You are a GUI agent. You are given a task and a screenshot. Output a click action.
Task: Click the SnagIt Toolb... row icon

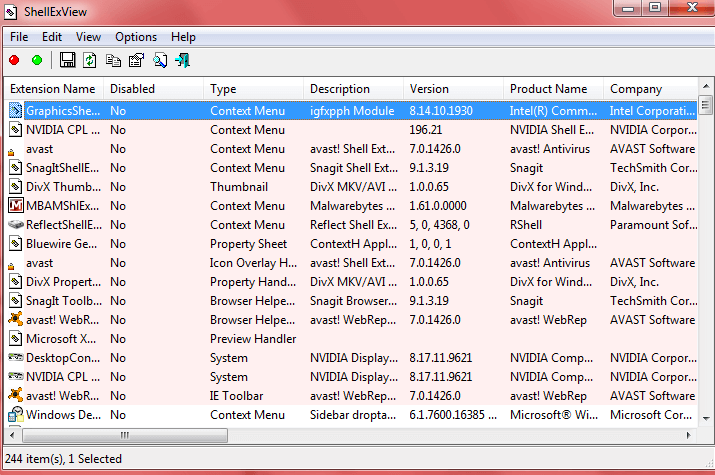pos(16,301)
